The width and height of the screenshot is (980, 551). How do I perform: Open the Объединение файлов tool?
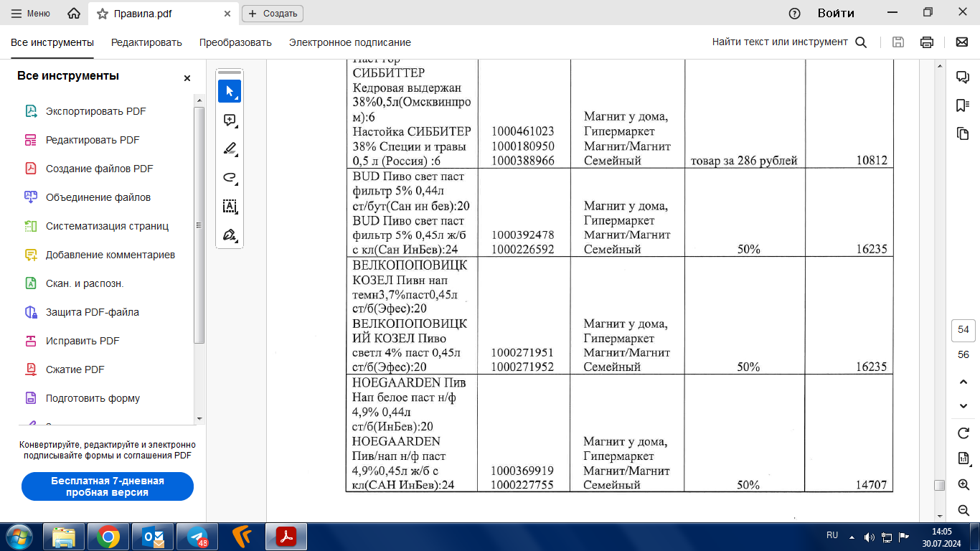pyautogui.click(x=98, y=197)
